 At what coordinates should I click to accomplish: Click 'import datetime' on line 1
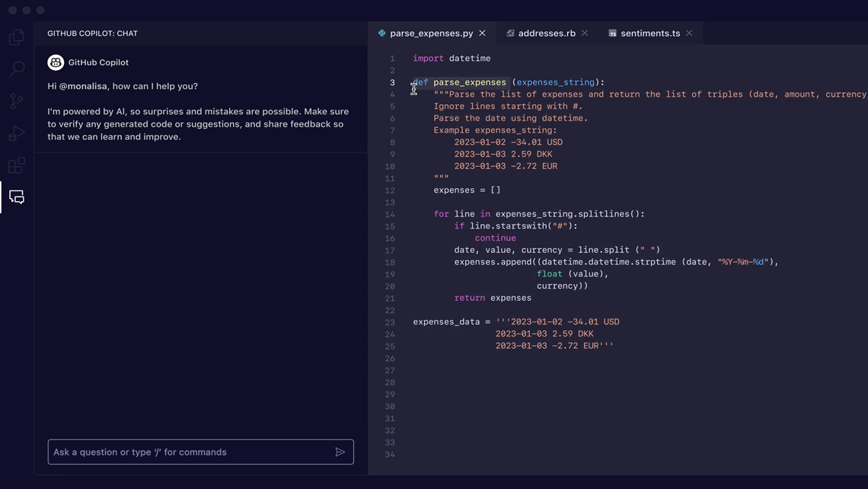452,58
